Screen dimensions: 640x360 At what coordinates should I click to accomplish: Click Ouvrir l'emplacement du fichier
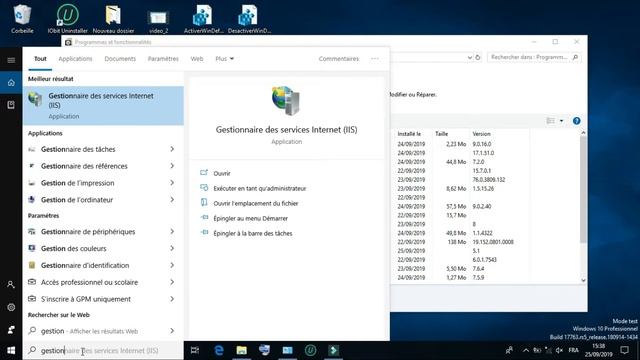coord(256,203)
